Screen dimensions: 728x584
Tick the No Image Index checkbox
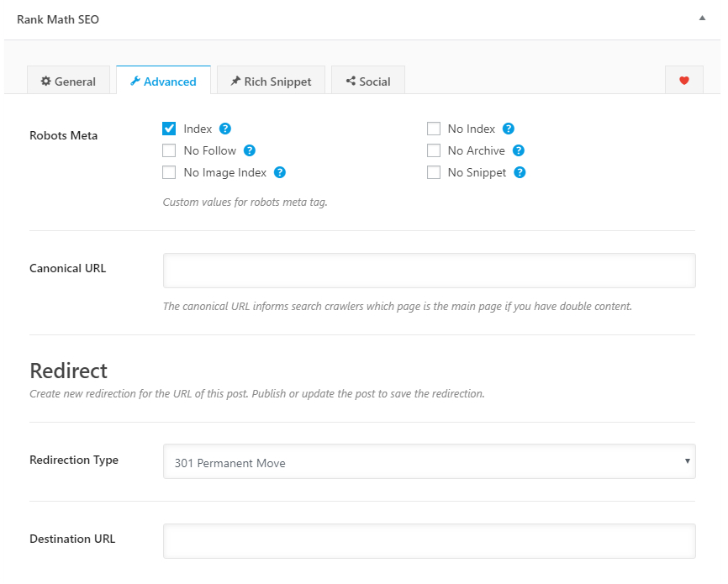169,172
